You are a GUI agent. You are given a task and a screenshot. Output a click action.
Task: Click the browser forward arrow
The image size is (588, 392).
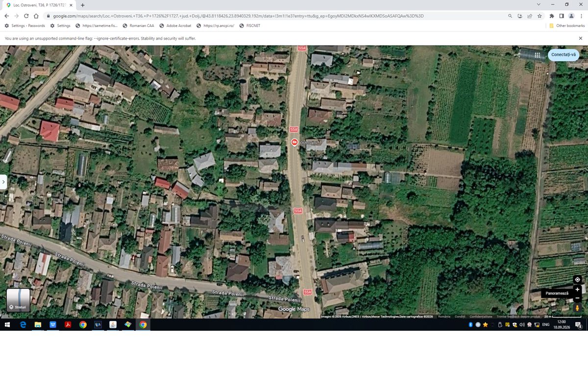coord(17,16)
